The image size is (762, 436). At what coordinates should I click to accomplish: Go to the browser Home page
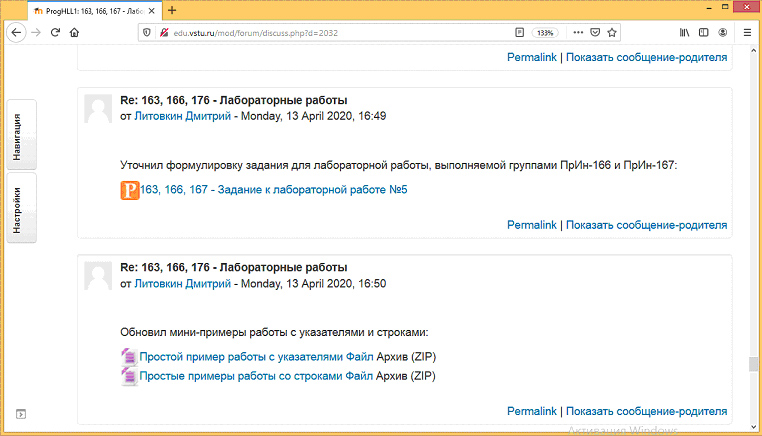click(75, 32)
